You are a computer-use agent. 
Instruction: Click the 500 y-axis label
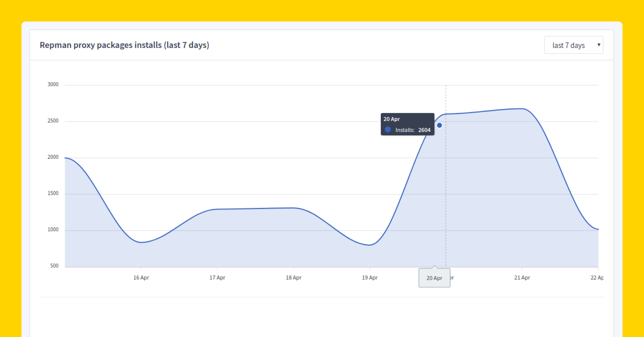tap(54, 266)
